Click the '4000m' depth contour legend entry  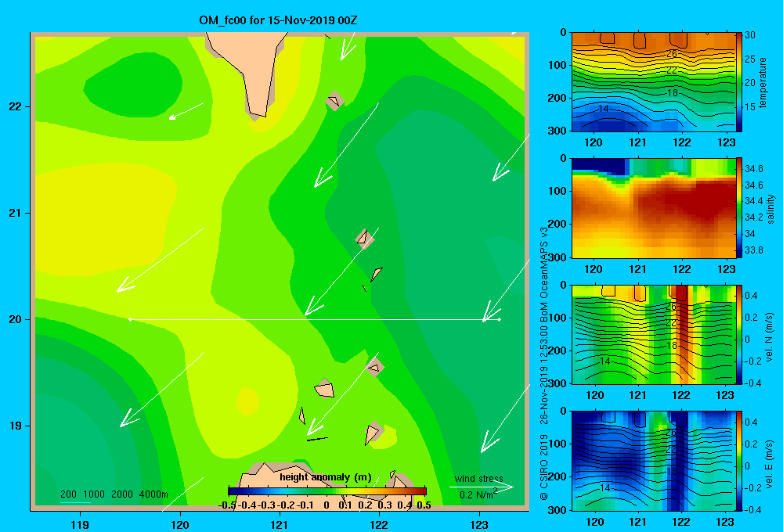tap(153, 494)
